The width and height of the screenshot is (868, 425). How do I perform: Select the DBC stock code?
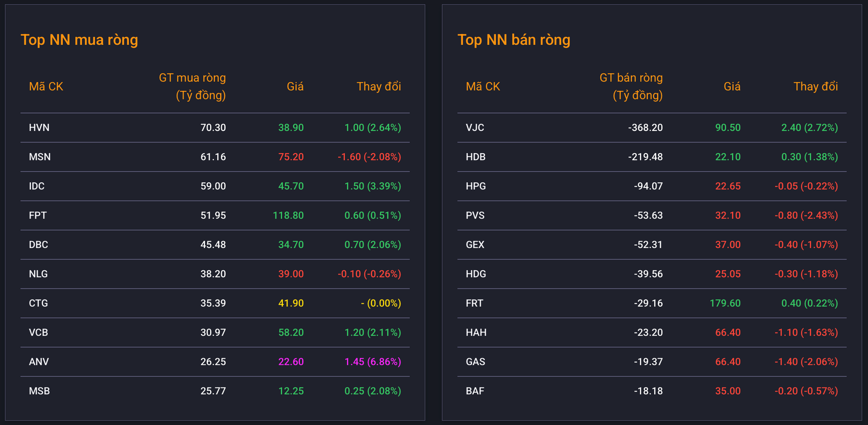tap(38, 245)
